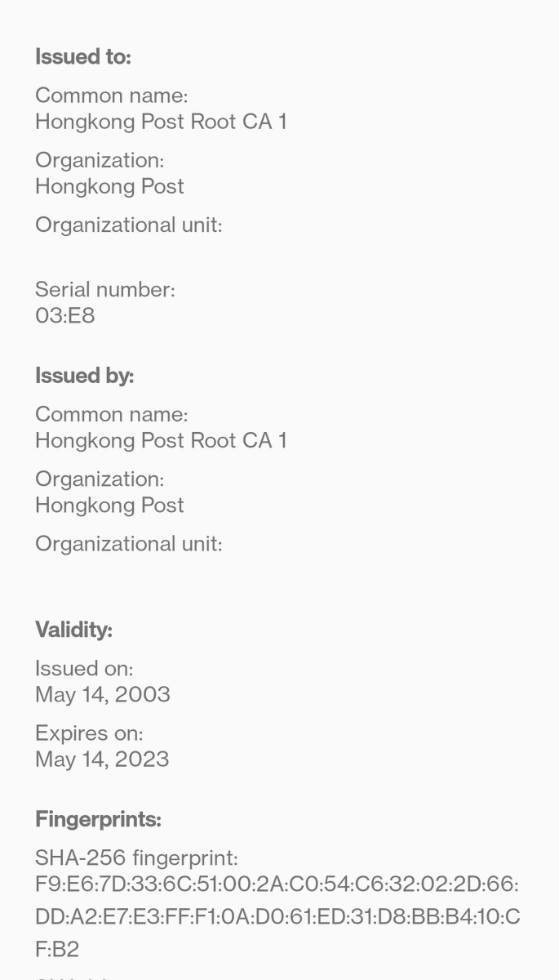Click the 'Validity:' heading
The image size is (559, 980).
pyautogui.click(x=73, y=630)
